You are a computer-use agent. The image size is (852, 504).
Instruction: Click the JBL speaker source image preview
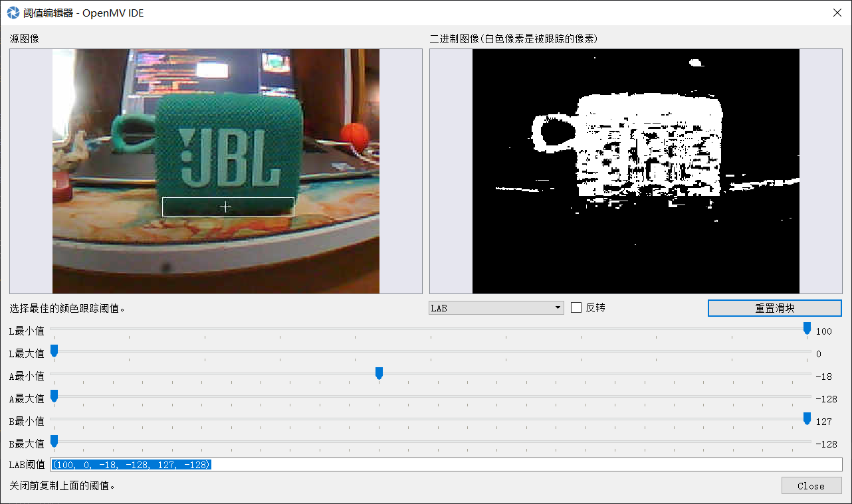(216, 171)
